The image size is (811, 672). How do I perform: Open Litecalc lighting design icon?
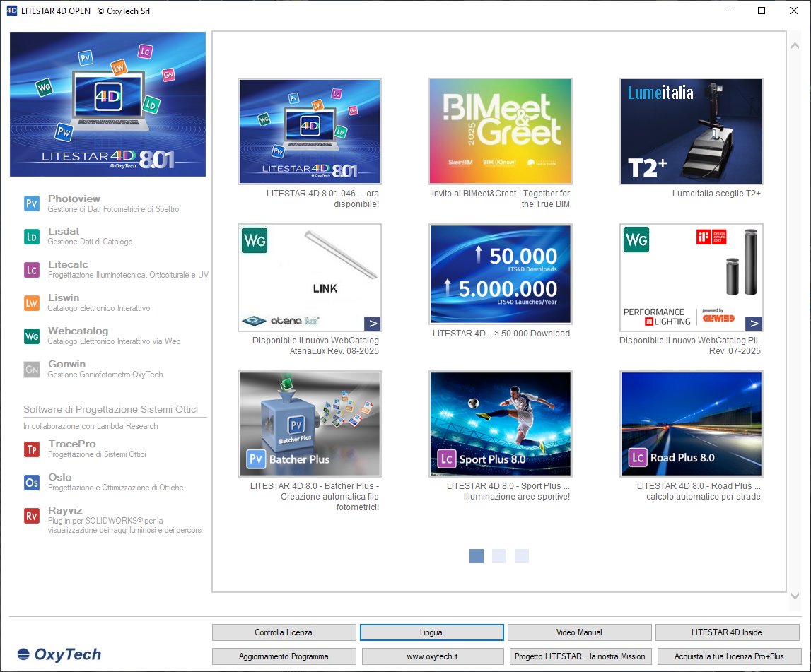(32, 269)
